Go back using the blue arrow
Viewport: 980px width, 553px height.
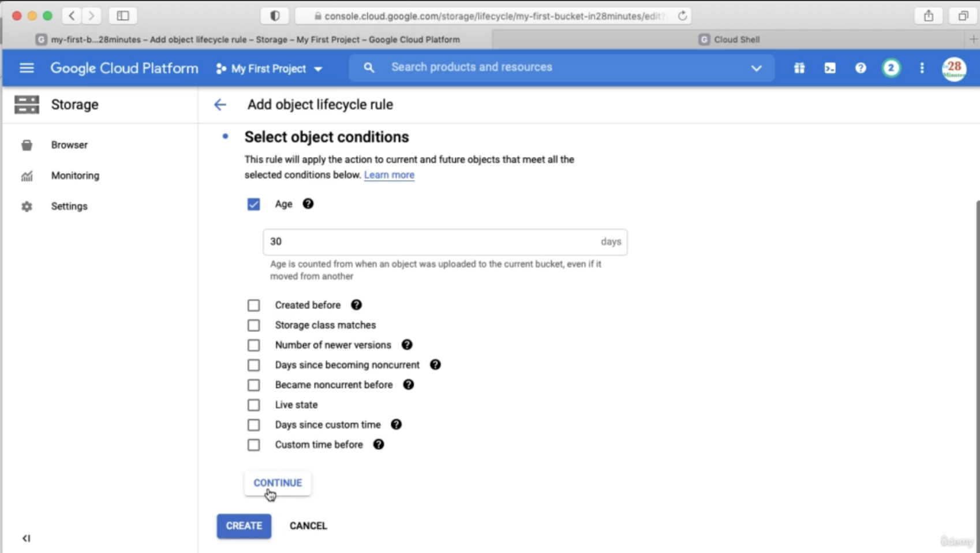[x=220, y=104]
